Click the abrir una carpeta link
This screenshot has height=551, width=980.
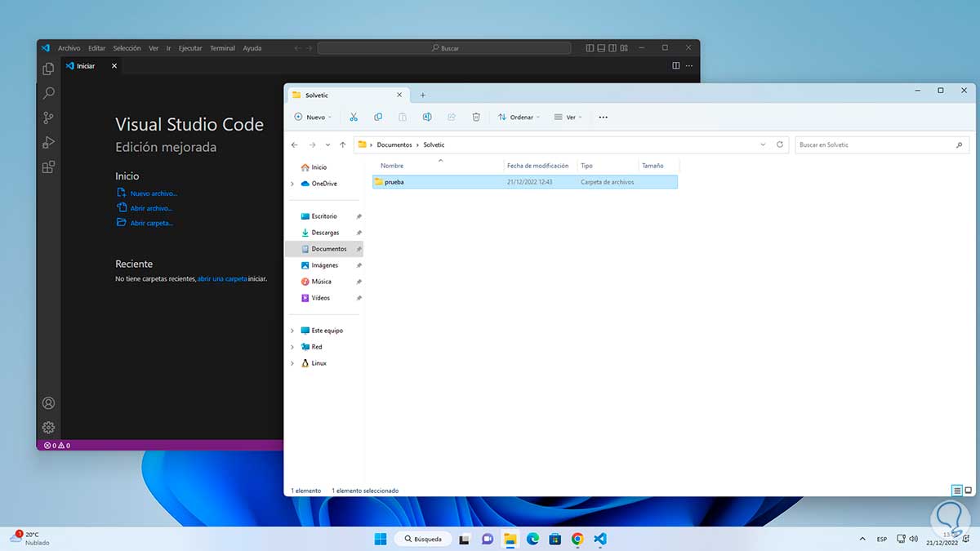[222, 279]
